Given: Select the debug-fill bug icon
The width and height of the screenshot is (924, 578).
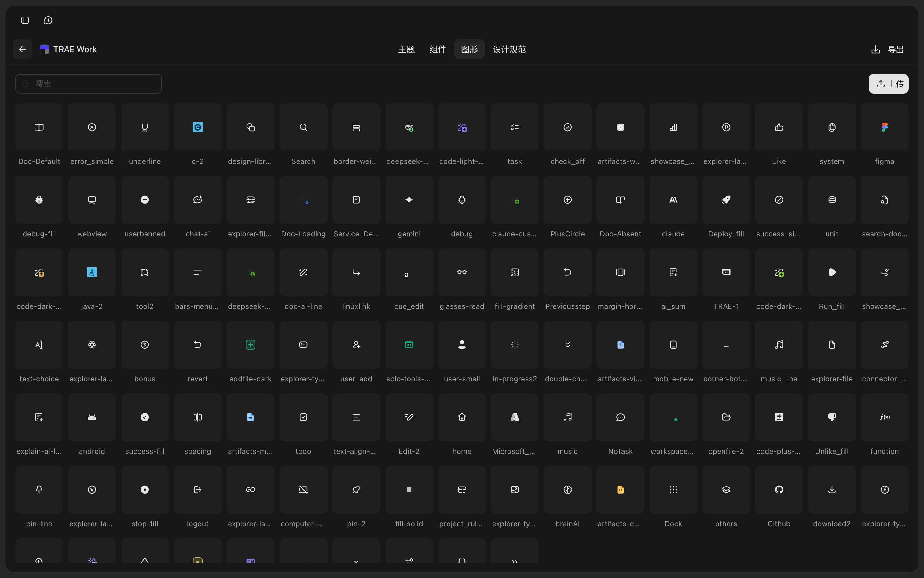Looking at the screenshot, I should [39, 200].
